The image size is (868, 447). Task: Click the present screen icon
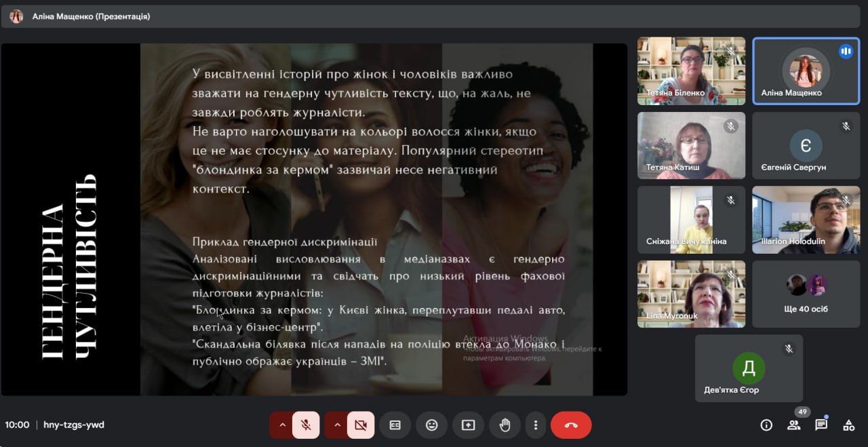[x=468, y=425]
